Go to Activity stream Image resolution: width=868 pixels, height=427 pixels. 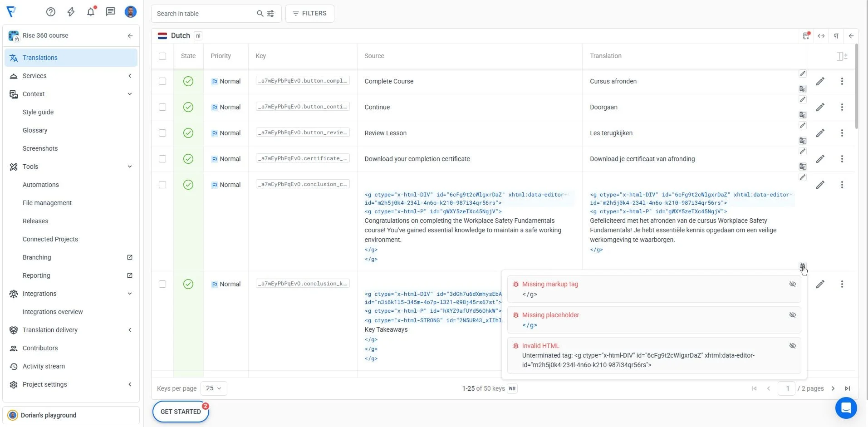pos(44,366)
